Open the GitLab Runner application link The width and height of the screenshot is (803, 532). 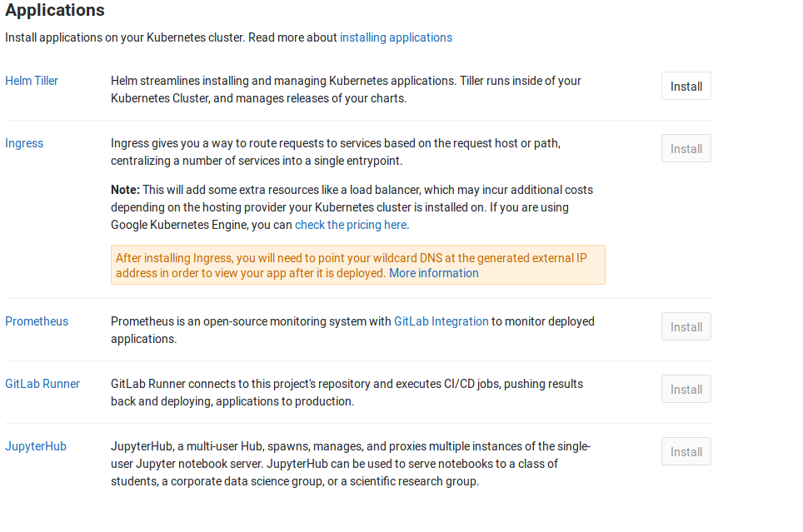[42, 384]
